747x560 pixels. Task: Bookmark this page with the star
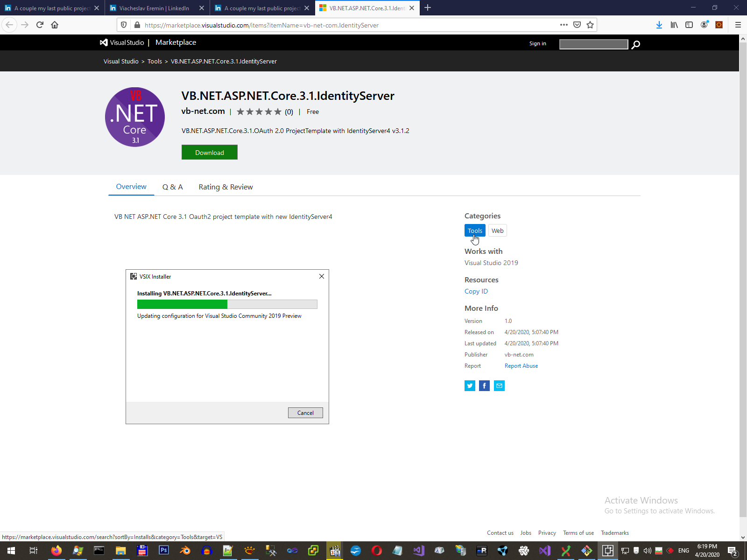(590, 25)
